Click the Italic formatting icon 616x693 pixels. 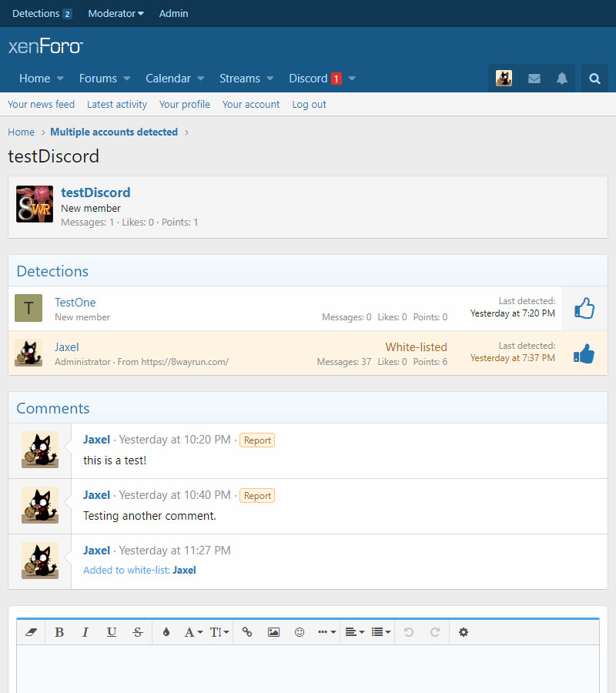point(85,632)
